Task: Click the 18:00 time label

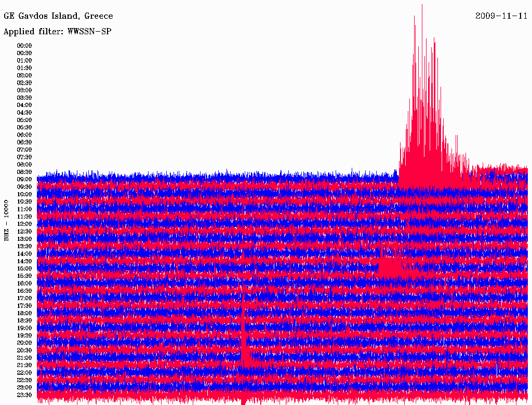Action: click(x=24, y=313)
